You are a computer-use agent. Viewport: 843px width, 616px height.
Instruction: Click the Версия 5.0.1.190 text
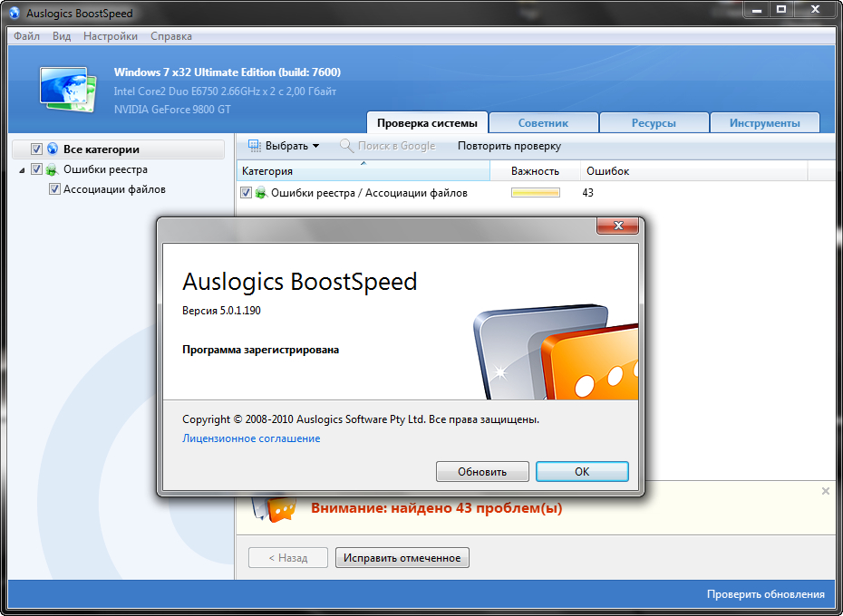(221, 310)
